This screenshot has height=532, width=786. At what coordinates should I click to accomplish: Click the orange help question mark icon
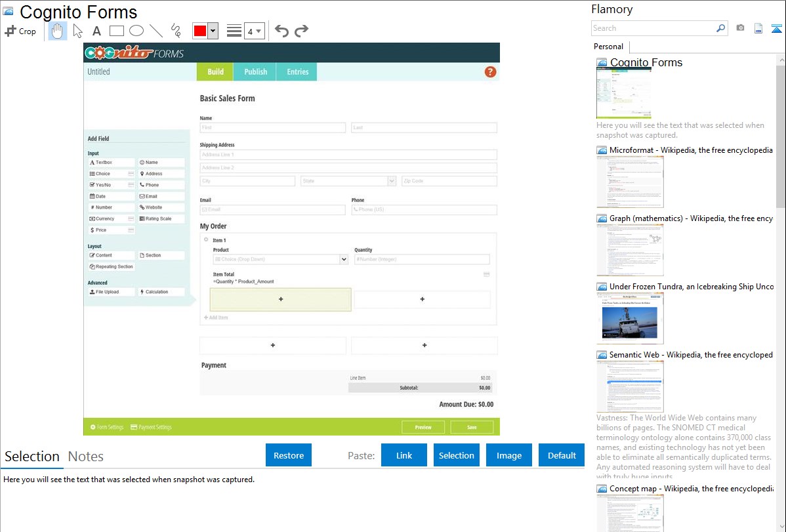click(490, 72)
